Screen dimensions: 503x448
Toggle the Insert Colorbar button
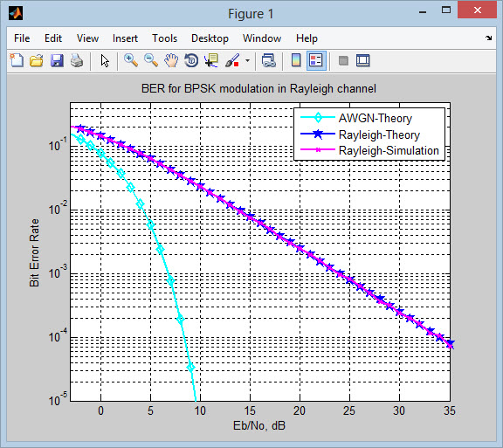pos(296,60)
